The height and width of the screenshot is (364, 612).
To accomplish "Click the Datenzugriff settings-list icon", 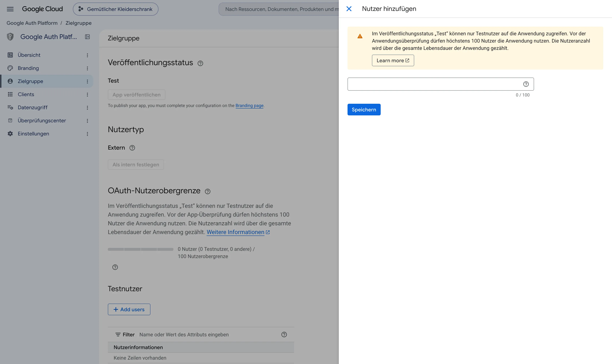I will pos(10,107).
